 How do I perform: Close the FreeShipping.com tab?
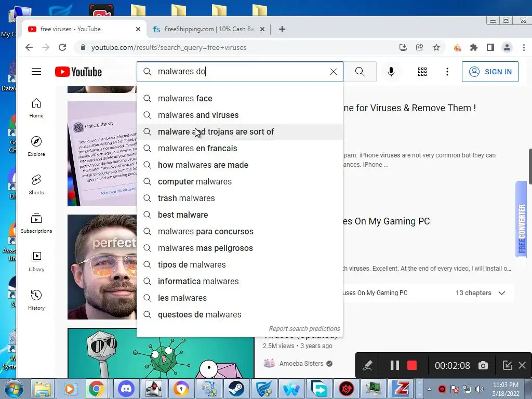[x=262, y=29]
